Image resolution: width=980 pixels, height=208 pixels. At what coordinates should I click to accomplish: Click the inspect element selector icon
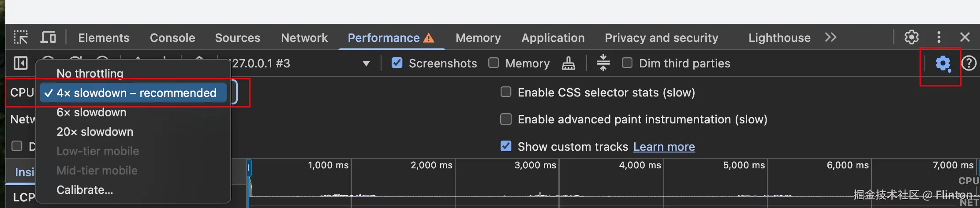[21, 37]
